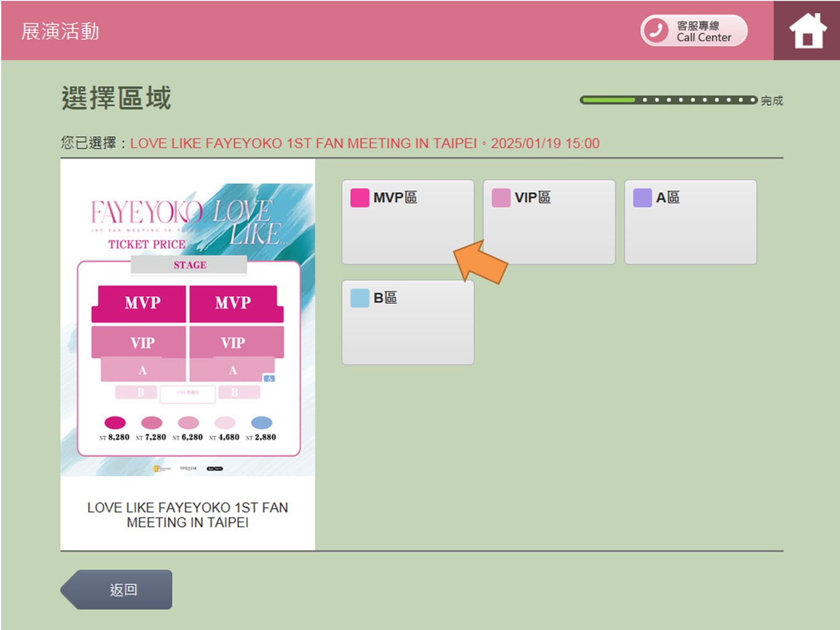This screenshot has width=840, height=630.
Task: Click the NT 6,280 price oval
Action: tap(188, 423)
